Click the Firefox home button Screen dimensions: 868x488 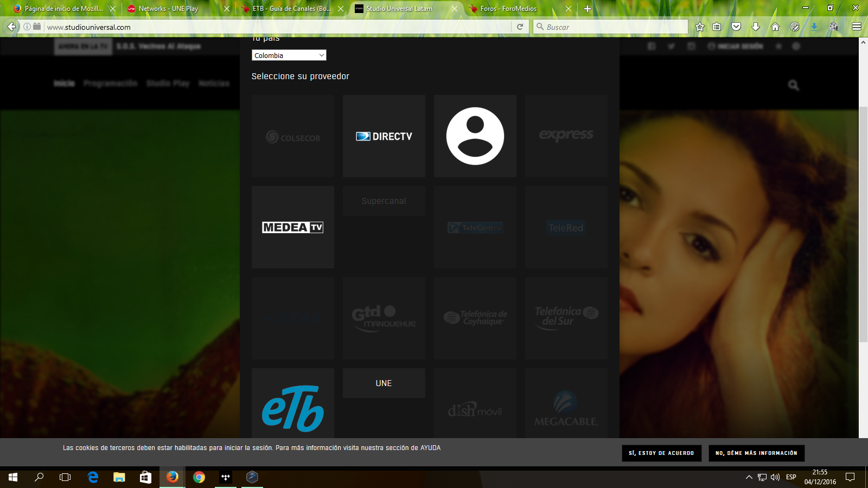click(x=775, y=27)
